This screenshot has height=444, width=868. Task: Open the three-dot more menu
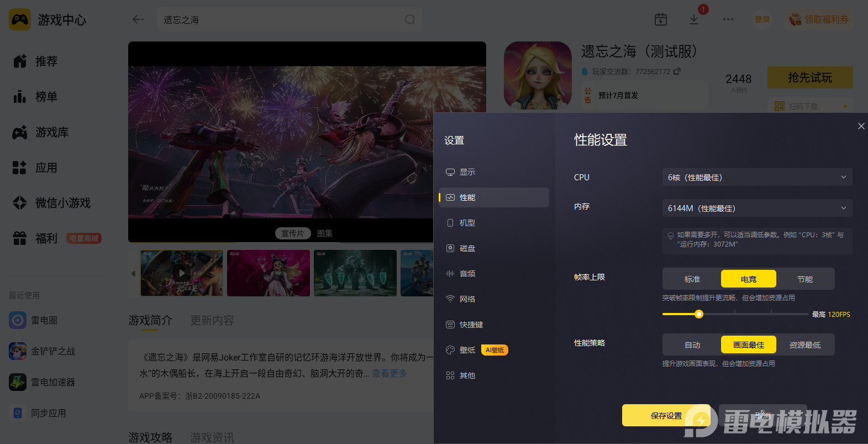(x=728, y=19)
